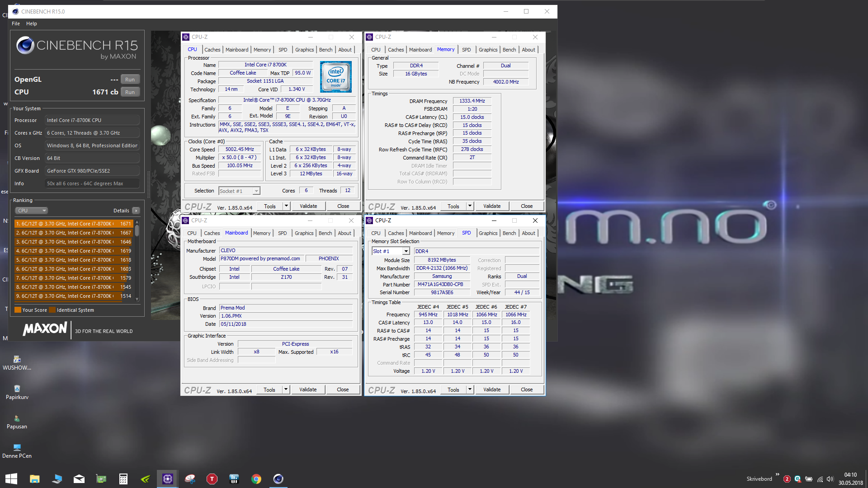The image size is (868, 488).
Task: Switch to Cinebench taskbar icon
Action: [278, 479]
